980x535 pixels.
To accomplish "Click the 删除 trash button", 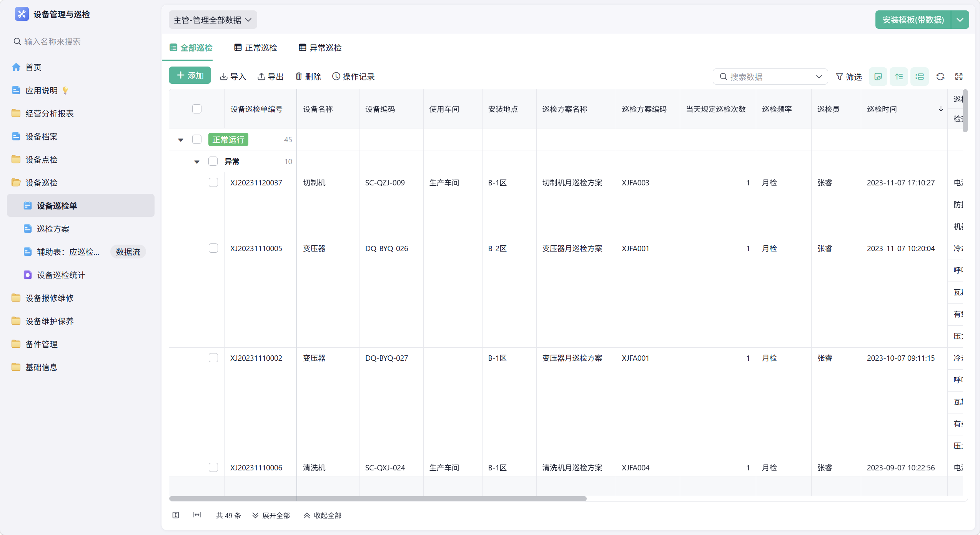I will 308,77.
